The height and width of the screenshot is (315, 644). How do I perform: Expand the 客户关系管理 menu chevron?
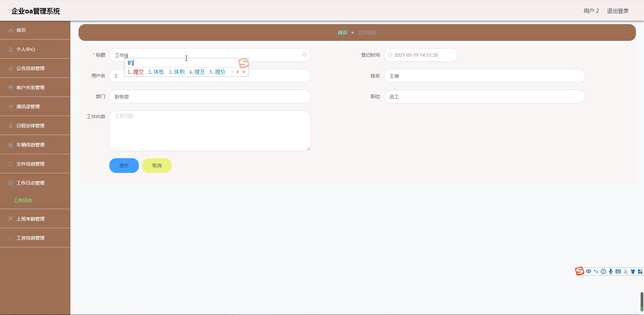click(62, 87)
